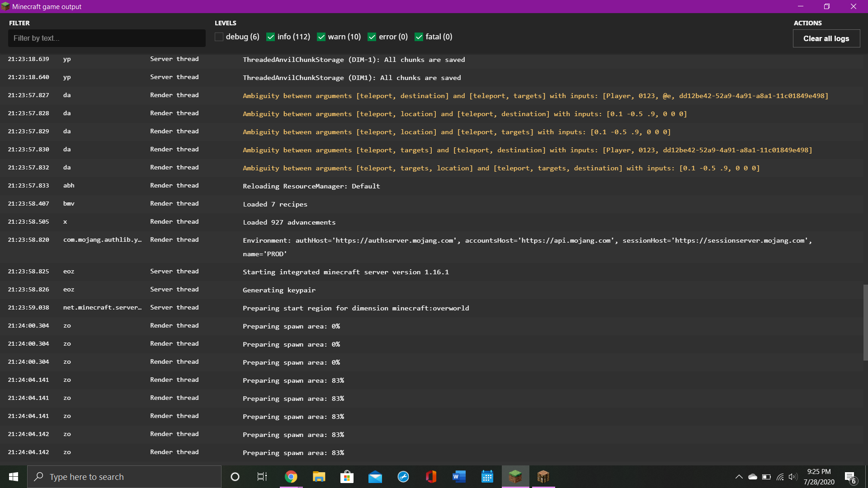Toggle the warn level checkbox
Viewport: 868px width, 488px height.
pos(321,37)
